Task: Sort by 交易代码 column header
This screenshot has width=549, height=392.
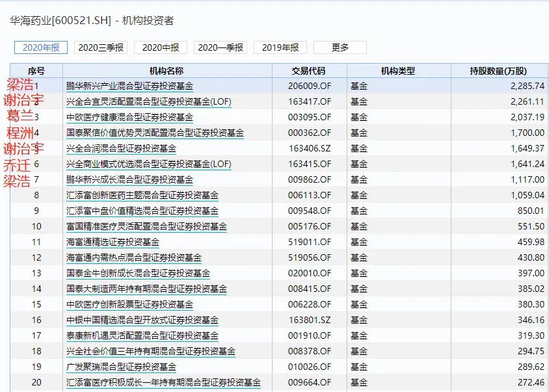Action: [308, 71]
